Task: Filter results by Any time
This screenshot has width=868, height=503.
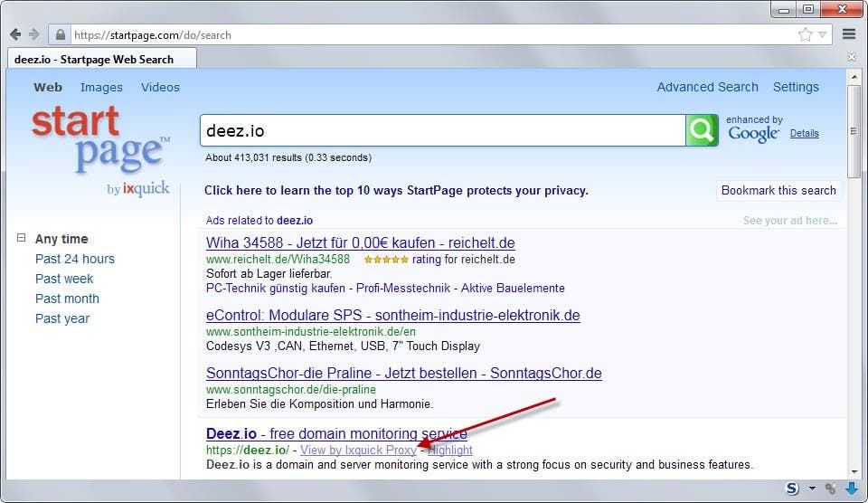Action: coord(61,239)
